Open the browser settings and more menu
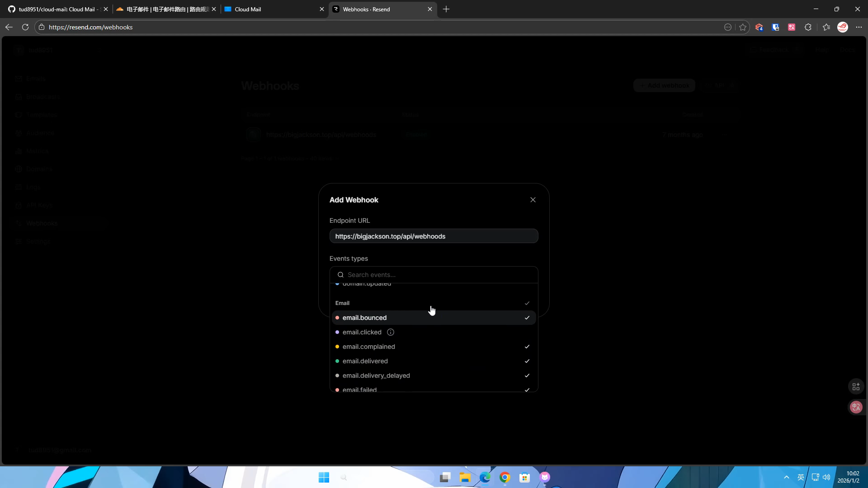This screenshot has width=868, height=488. [x=859, y=27]
